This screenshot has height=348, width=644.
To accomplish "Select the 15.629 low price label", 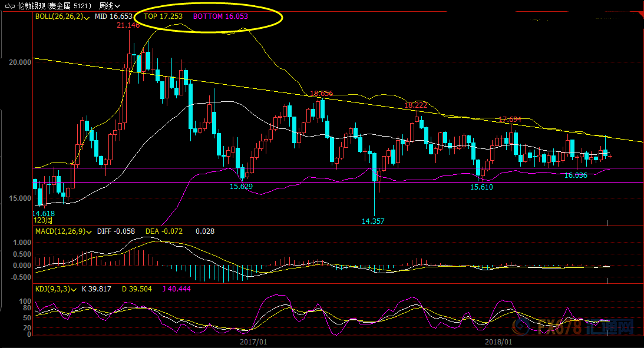I will 241,186.
